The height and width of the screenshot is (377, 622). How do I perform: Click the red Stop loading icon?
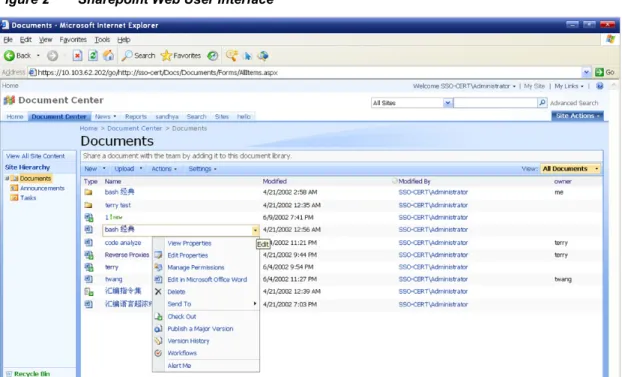pyautogui.click(x=77, y=56)
